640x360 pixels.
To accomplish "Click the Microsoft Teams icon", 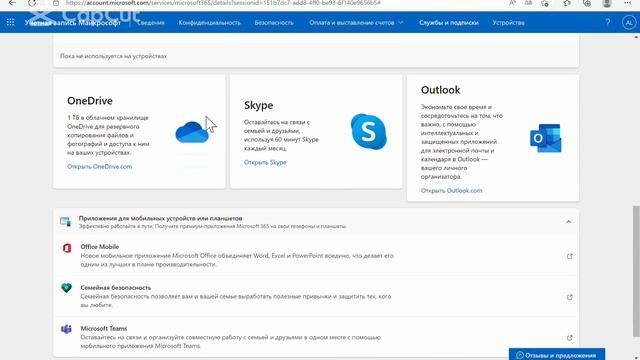I will click(x=66, y=329).
